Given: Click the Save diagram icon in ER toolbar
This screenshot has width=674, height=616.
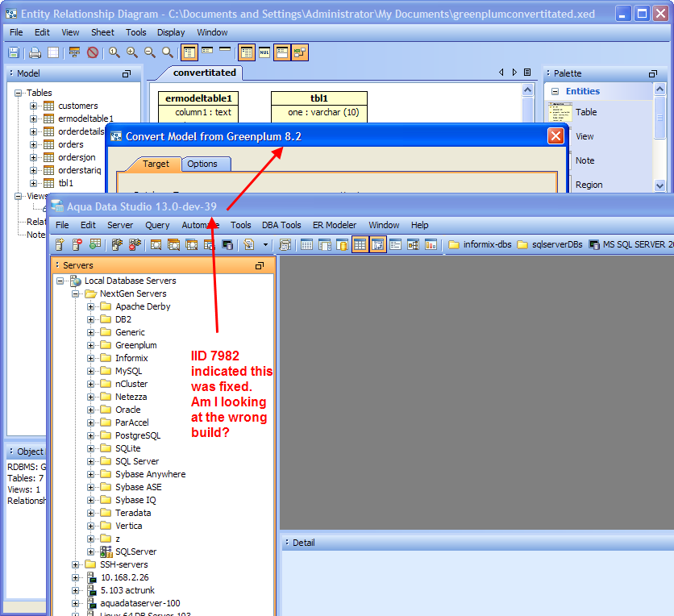Looking at the screenshot, I should click(x=14, y=52).
